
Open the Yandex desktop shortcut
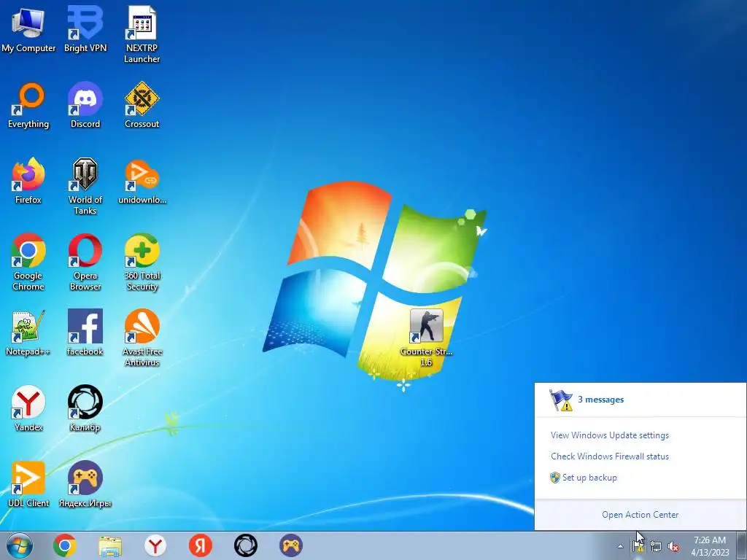(28, 408)
